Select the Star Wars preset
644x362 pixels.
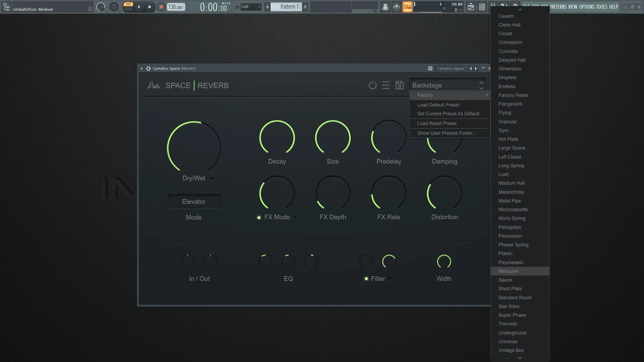tap(520, 306)
